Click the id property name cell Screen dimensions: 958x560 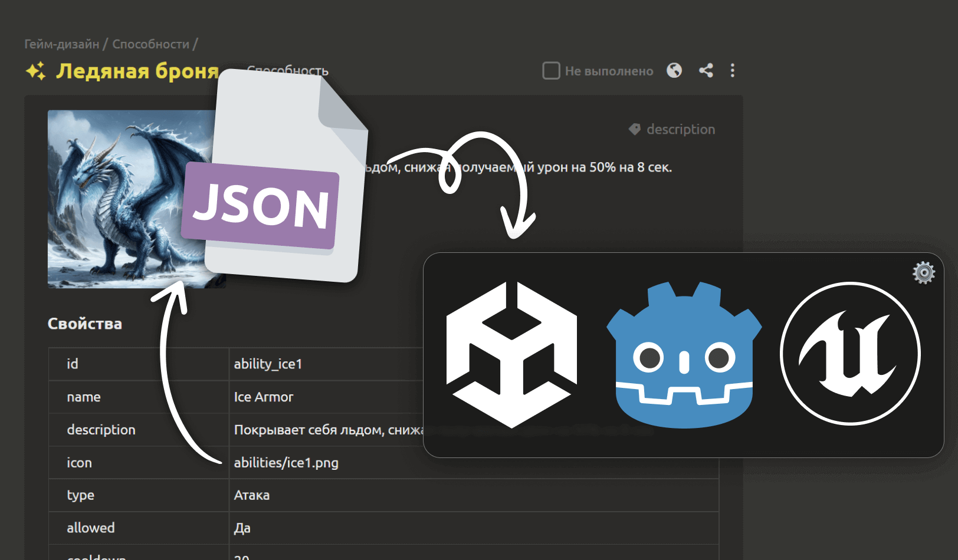(139, 364)
